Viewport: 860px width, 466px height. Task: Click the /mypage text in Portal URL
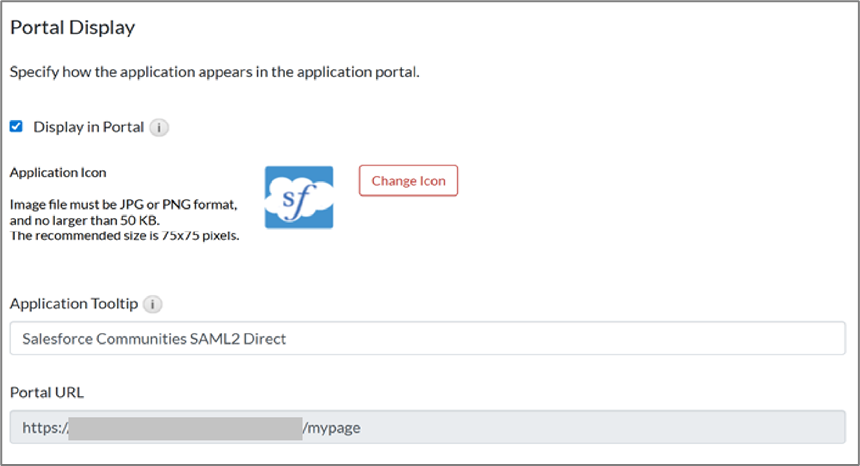[x=331, y=428]
